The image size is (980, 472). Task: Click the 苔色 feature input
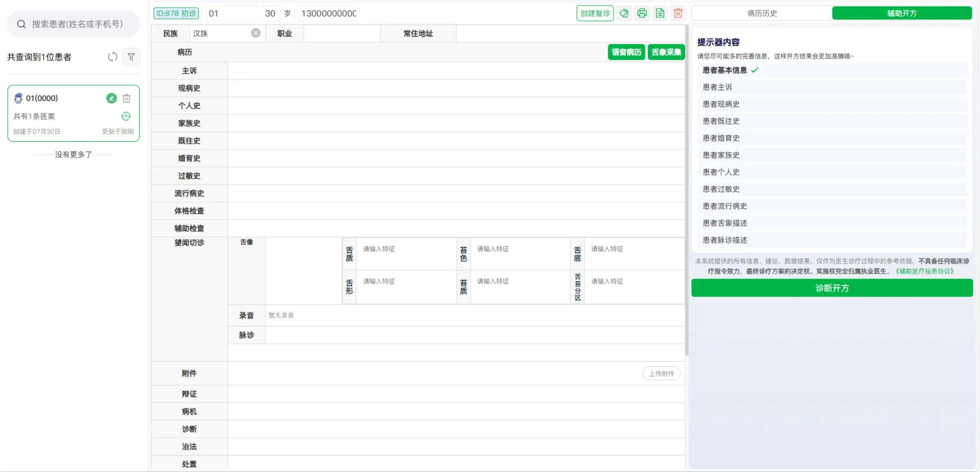[x=520, y=254]
